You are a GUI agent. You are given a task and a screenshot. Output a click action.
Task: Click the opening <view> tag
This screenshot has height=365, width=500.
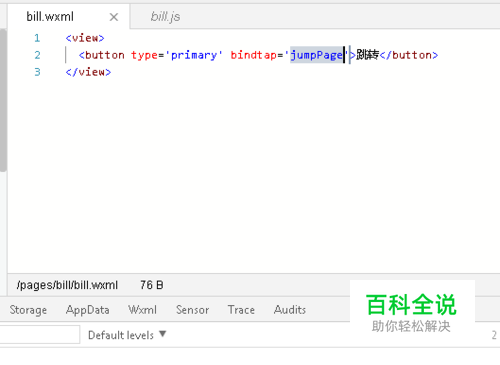coord(85,38)
